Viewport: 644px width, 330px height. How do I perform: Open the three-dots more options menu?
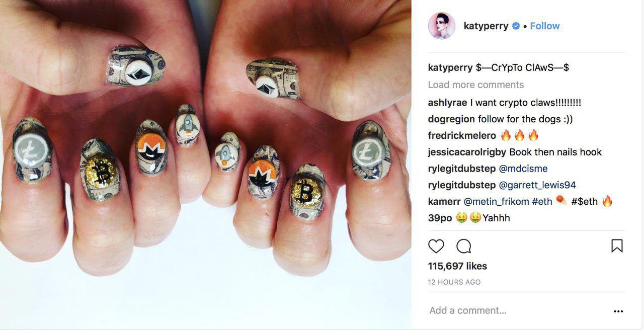pyautogui.click(x=618, y=311)
